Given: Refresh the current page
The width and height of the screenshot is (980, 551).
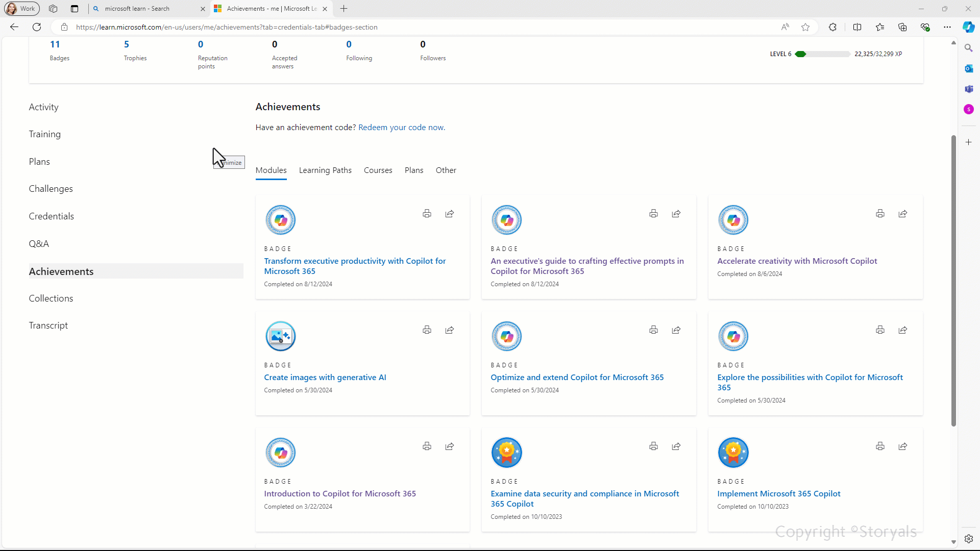Looking at the screenshot, I should [36, 27].
